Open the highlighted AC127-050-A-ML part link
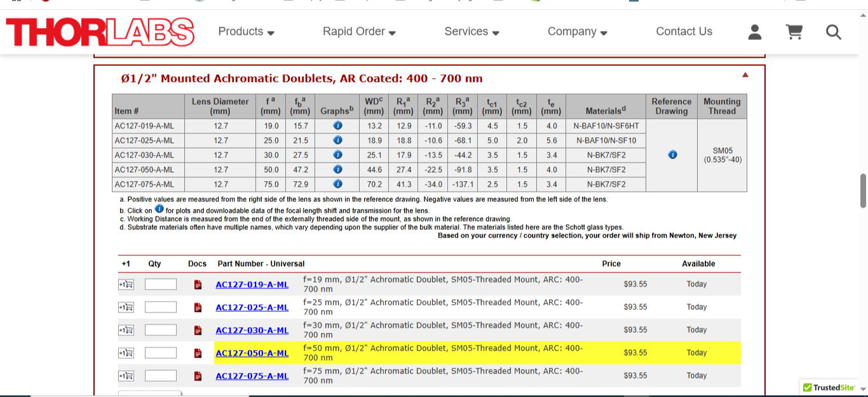This screenshot has height=397, width=868. [252, 353]
